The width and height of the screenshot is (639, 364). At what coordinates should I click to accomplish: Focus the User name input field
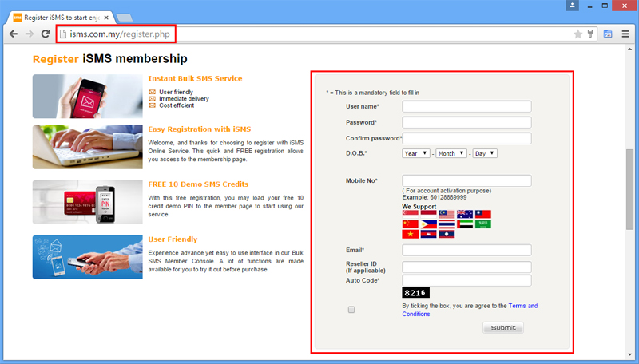[x=466, y=107]
